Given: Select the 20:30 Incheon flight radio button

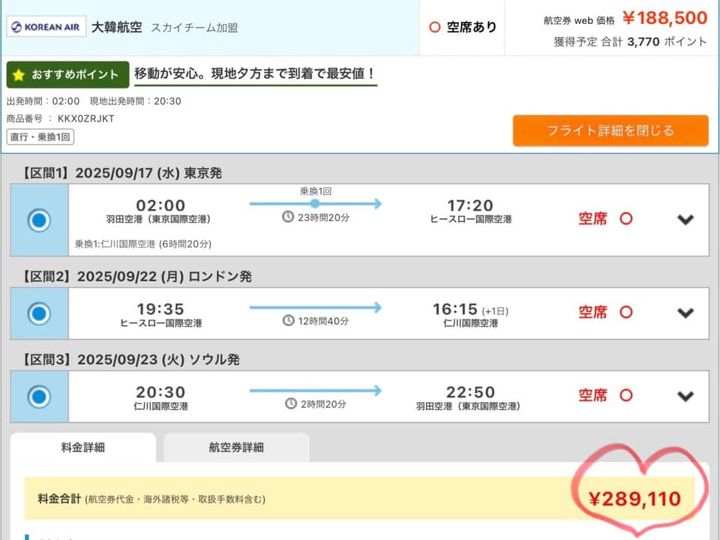Looking at the screenshot, I should click(39, 397).
